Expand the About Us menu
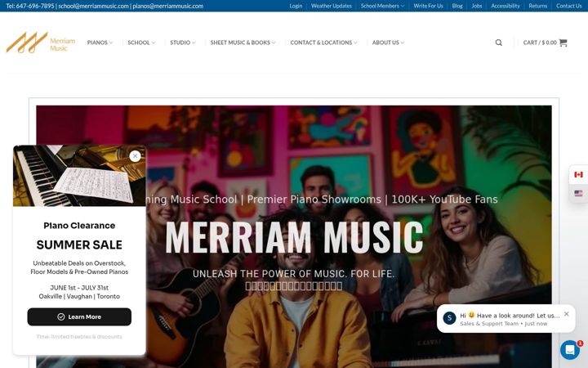This screenshot has width=588, height=368. (x=388, y=43)
